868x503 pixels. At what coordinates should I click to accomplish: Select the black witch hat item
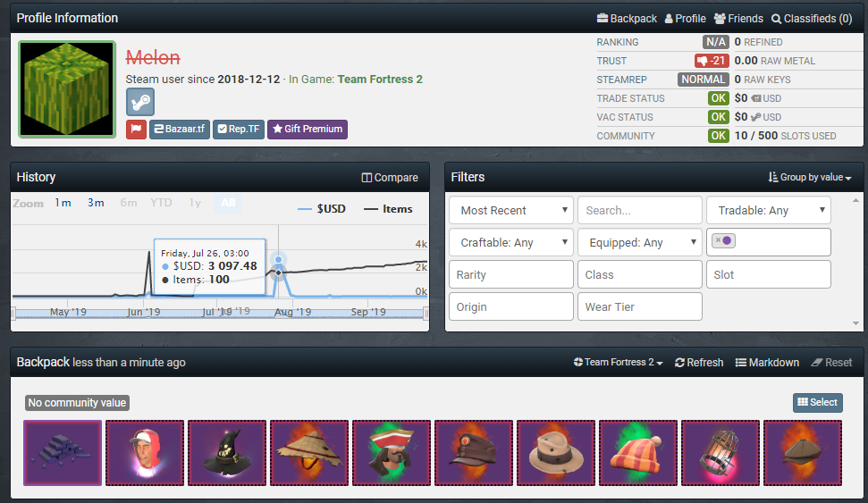[x=227, y=453]
